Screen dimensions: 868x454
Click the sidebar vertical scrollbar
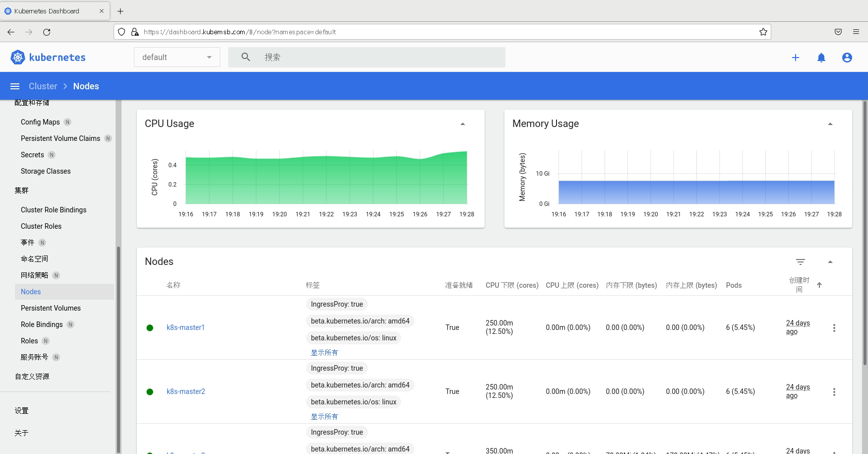click(x=119, y=347)
